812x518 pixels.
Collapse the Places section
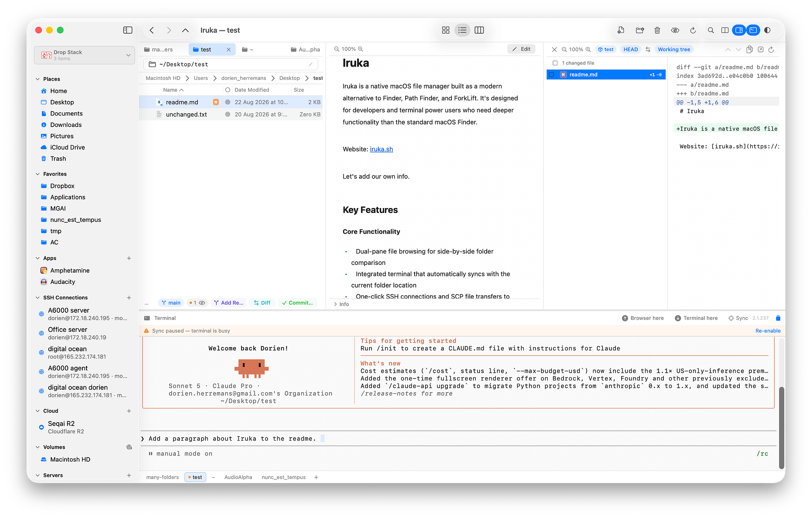tap(38, 79)
